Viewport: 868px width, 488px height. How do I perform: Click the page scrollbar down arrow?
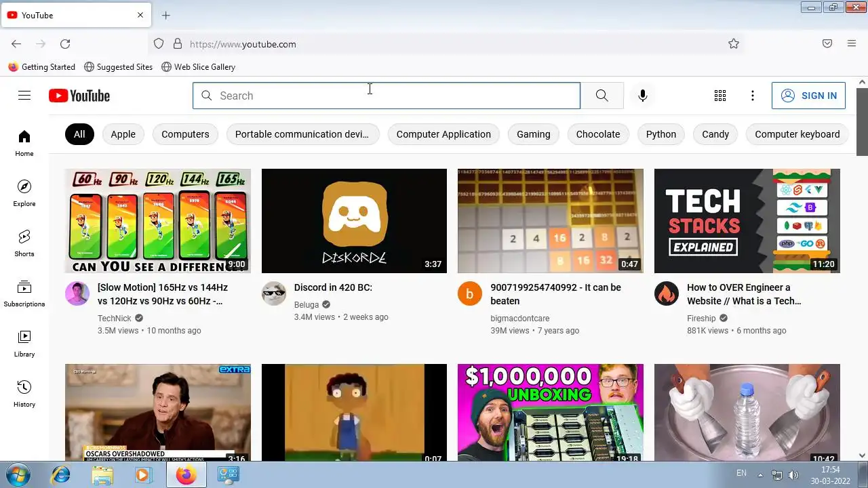coord(862,456)
